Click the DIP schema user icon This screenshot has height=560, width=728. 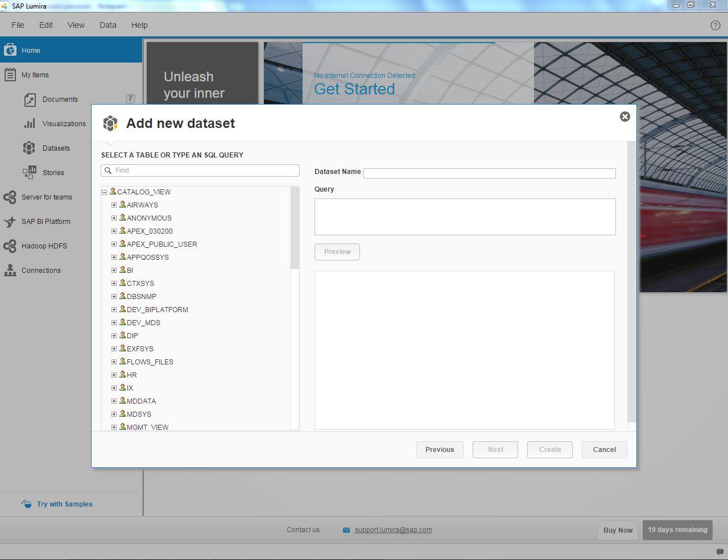[122, 335]
